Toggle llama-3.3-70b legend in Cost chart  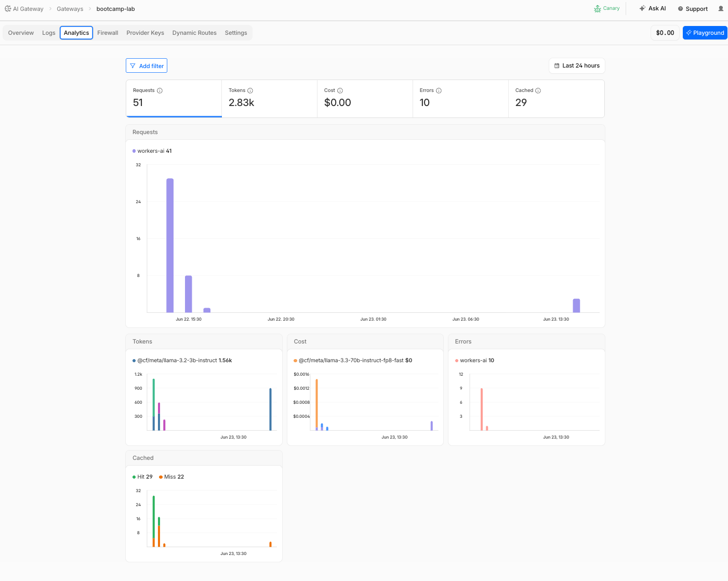click(x=353, y=361)
